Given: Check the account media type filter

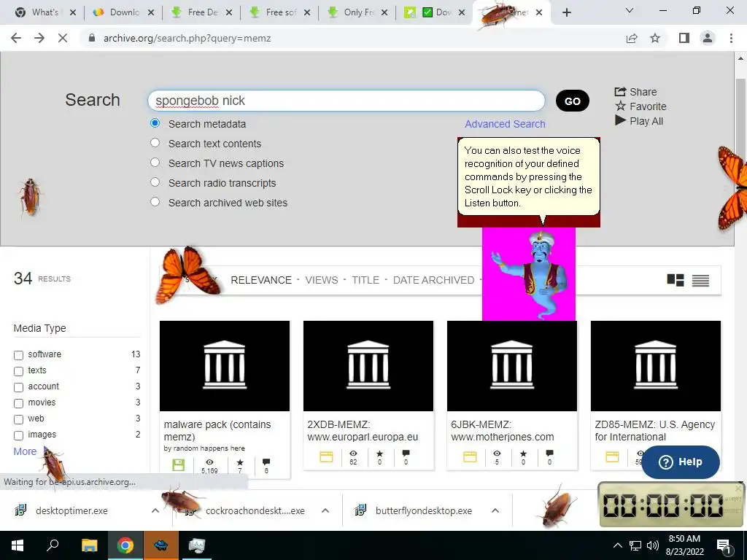Looking at the screenshot, I should 18,387.
